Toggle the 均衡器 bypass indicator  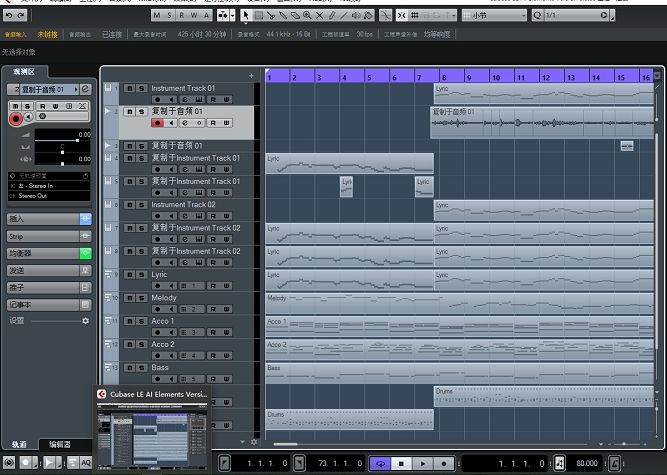pyautogui.click(x=85, y=253)
